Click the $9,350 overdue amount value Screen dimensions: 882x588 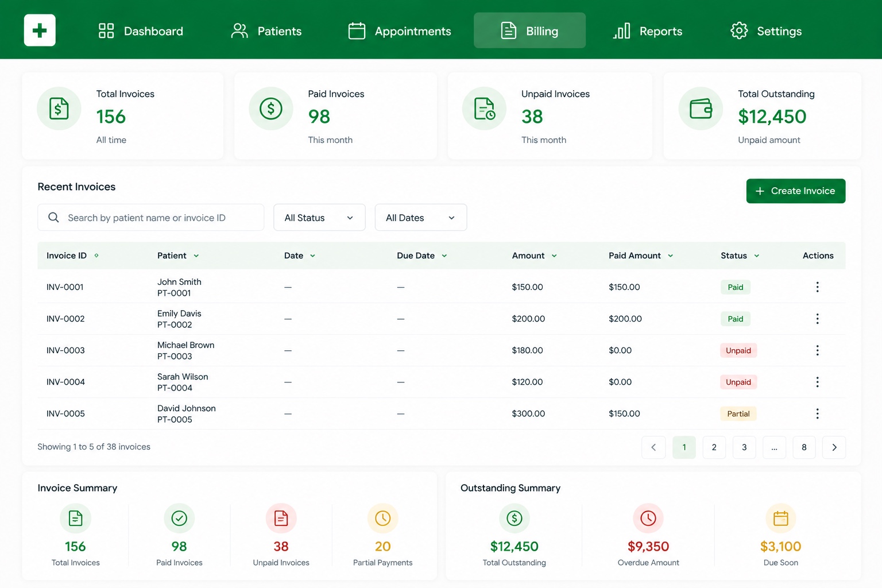click(x=648, y=546)
